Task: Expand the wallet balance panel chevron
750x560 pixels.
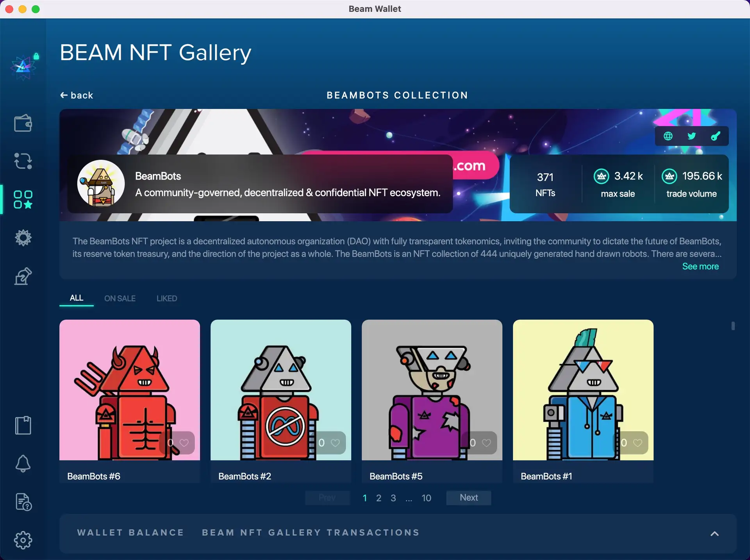Action: (714, 533)
